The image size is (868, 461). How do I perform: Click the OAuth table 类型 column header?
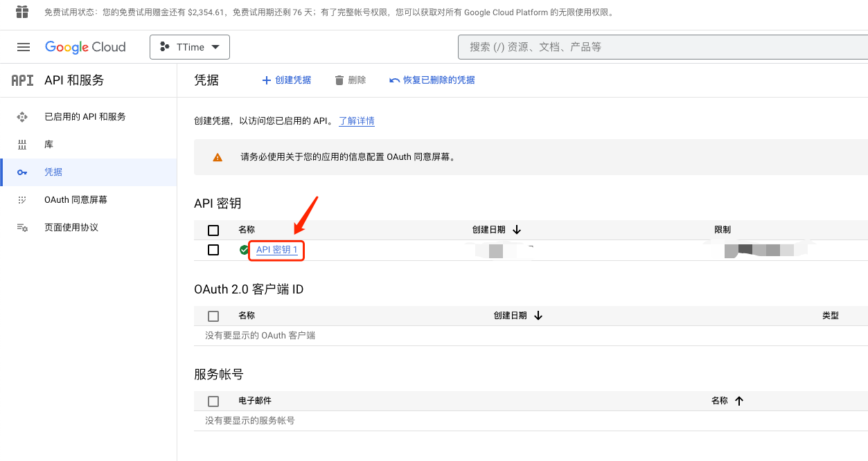point(831,316)
